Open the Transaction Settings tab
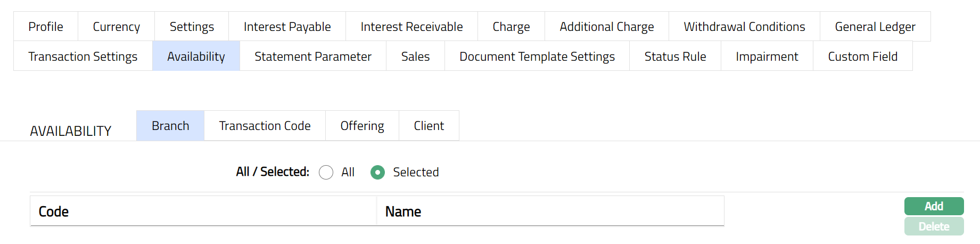This screenshot has width=980, height=244. (83, 56)
